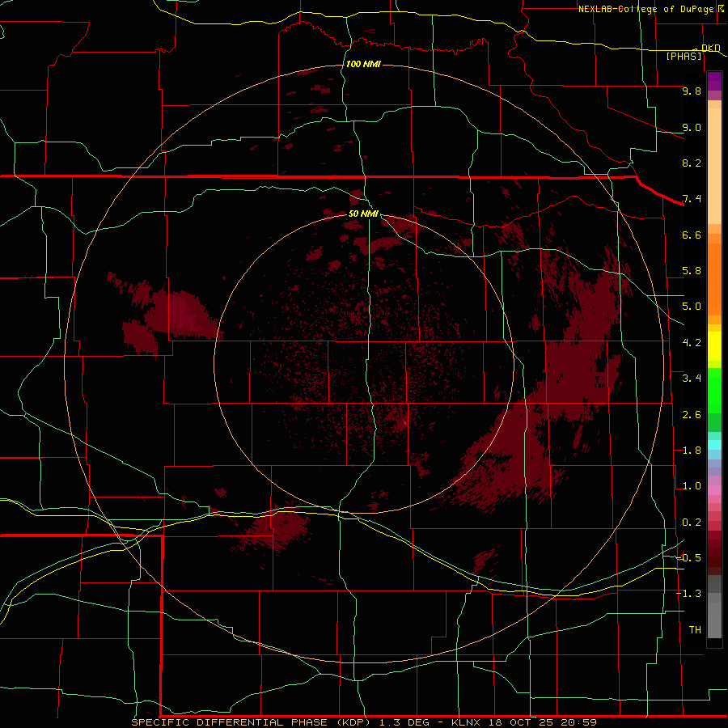
Task: Click the 8.2 color scale label
Action: [x=692, y=163]
